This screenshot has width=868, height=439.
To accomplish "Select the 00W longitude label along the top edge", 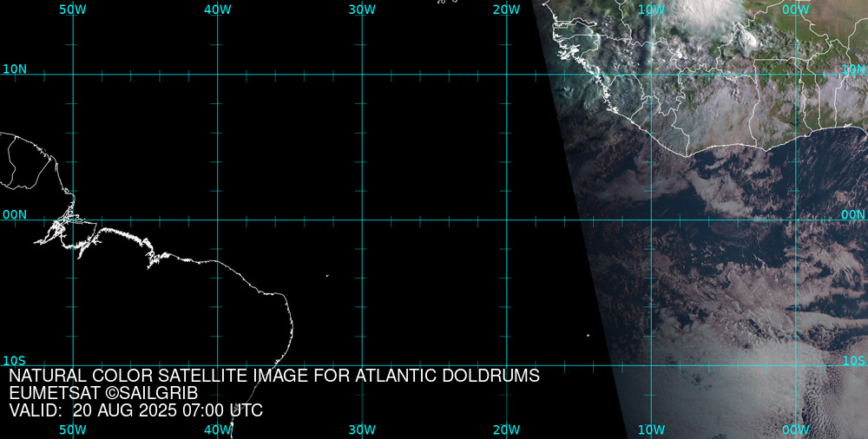I will point(796,10).
